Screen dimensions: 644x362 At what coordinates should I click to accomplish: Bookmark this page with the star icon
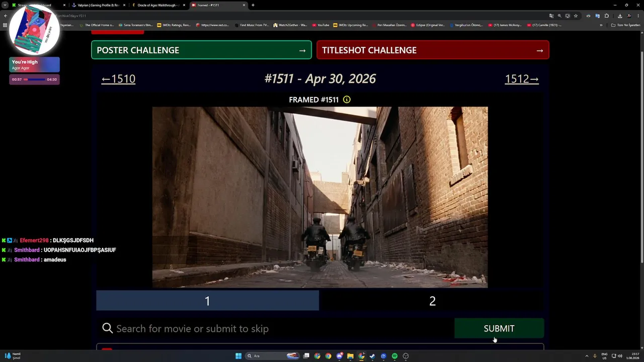pyautogui.click(x=576, y=16)
